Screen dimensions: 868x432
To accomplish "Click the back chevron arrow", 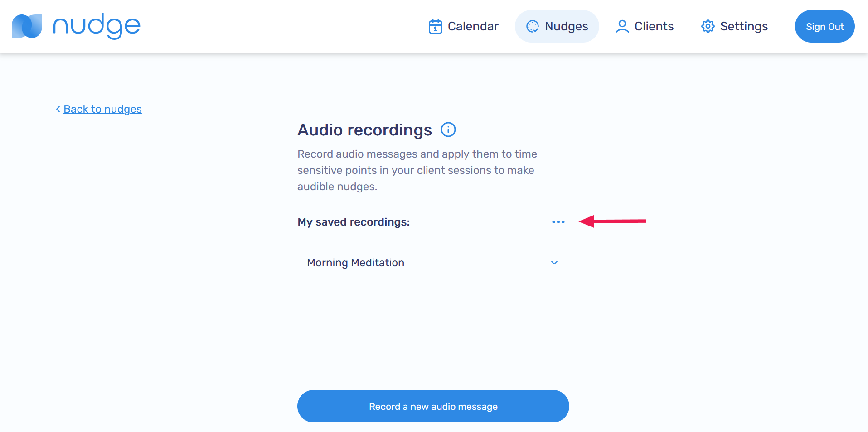I will click(x=58, y=109).
